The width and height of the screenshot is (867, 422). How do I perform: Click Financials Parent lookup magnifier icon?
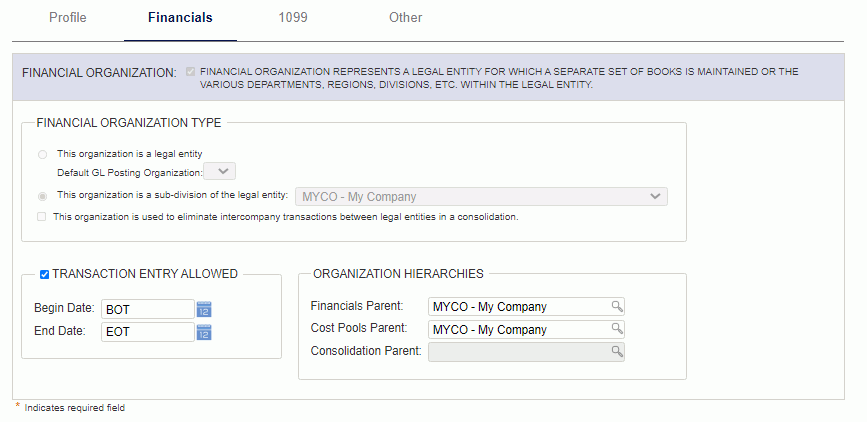coord(617,306)
